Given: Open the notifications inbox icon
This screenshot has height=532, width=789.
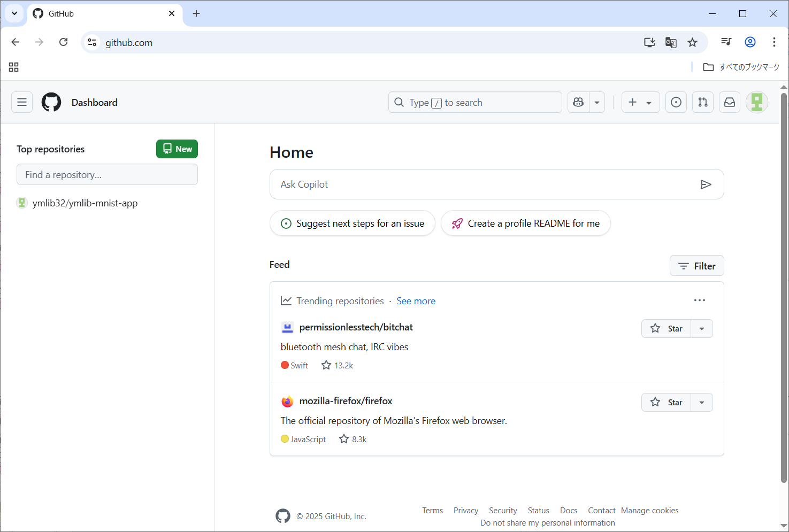Looking at the screenshot, I should [730, 102].
